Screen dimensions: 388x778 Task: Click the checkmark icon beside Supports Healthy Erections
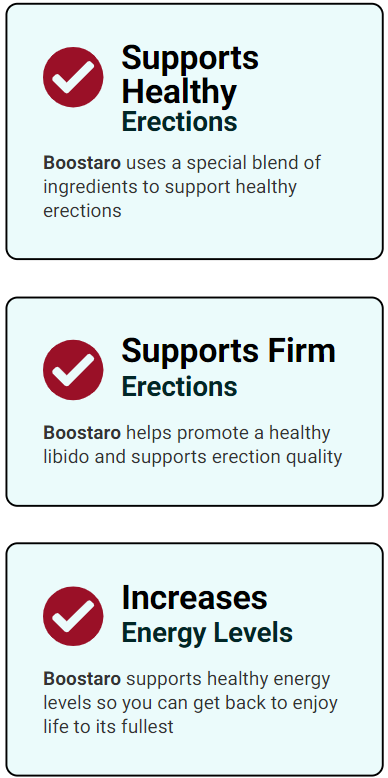click(x=73, y=77)
